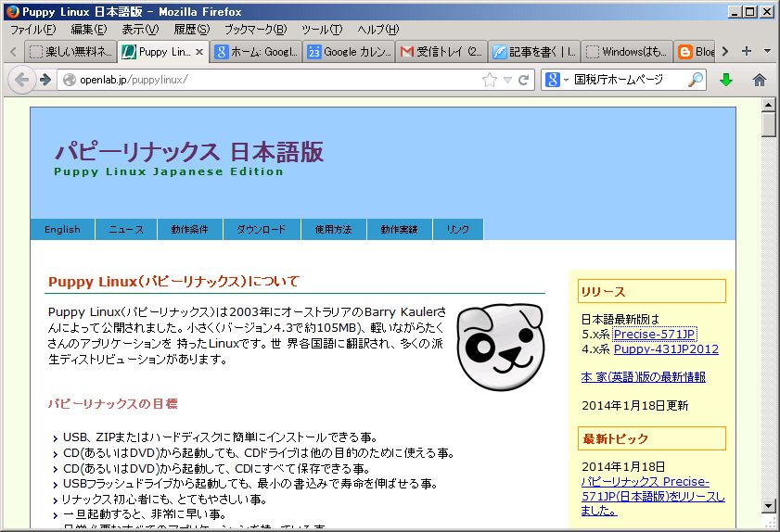
Task: Open the Puppy-431JP2012 release link
Action: [x=666, y=349]
